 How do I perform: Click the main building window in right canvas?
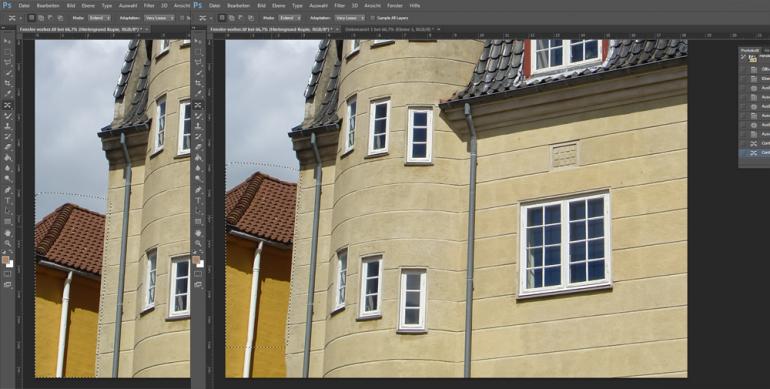tap(565, 244)
